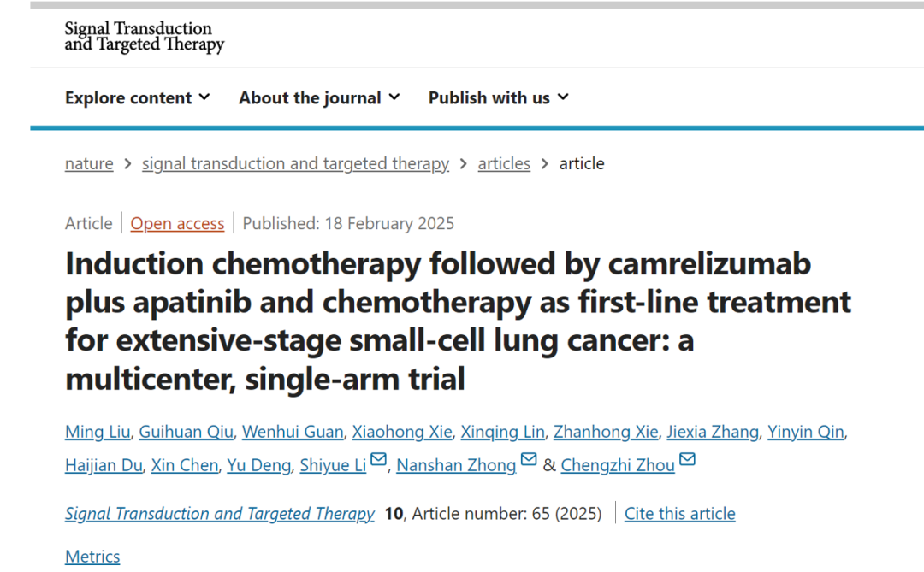
Task: Navigate to the articles breadcrumb
Action: click(504, 163)
